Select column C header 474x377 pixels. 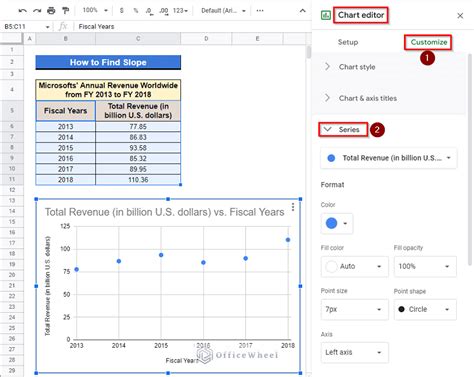click(138, 39)
